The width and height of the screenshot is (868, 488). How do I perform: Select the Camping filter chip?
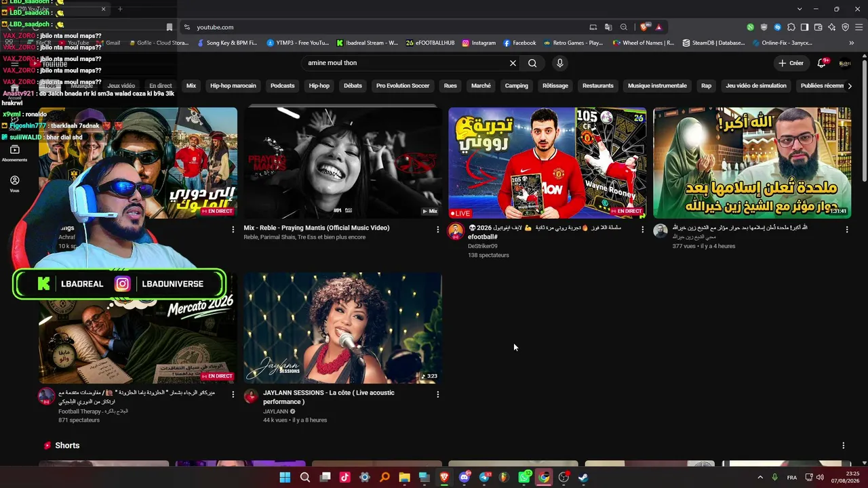[x=517, y=86]
